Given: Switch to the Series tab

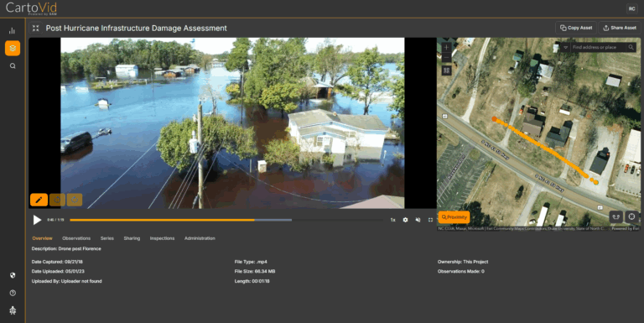Looking at the screenshot, I should coord(107,238).
